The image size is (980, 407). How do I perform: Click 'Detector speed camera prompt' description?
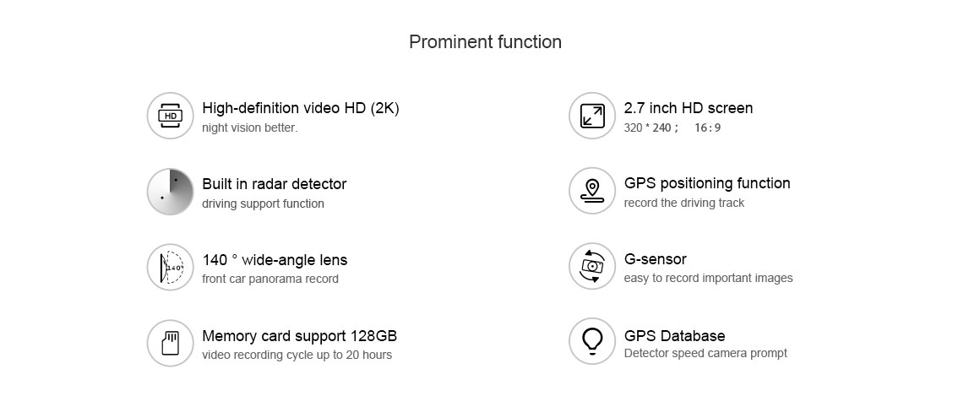[705, 353]
